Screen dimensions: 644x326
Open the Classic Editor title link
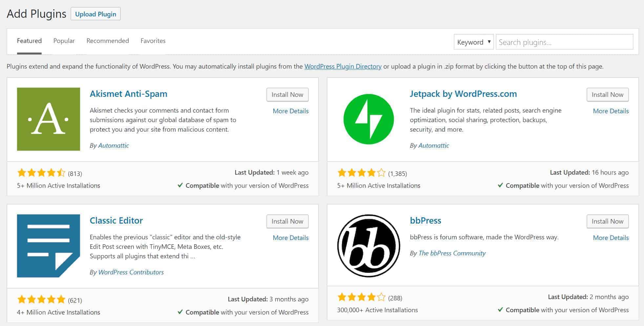tap(116, 221)
